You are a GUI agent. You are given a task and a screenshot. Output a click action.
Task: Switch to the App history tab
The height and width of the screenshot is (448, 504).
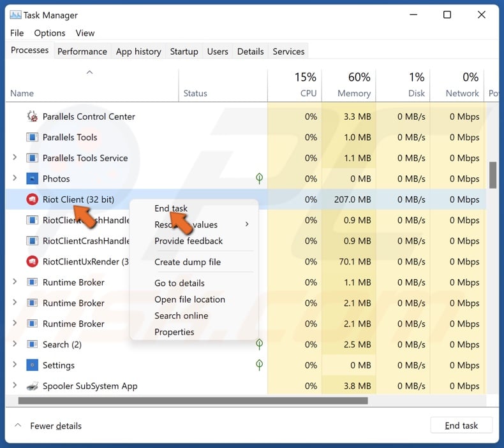pos(138,52)
